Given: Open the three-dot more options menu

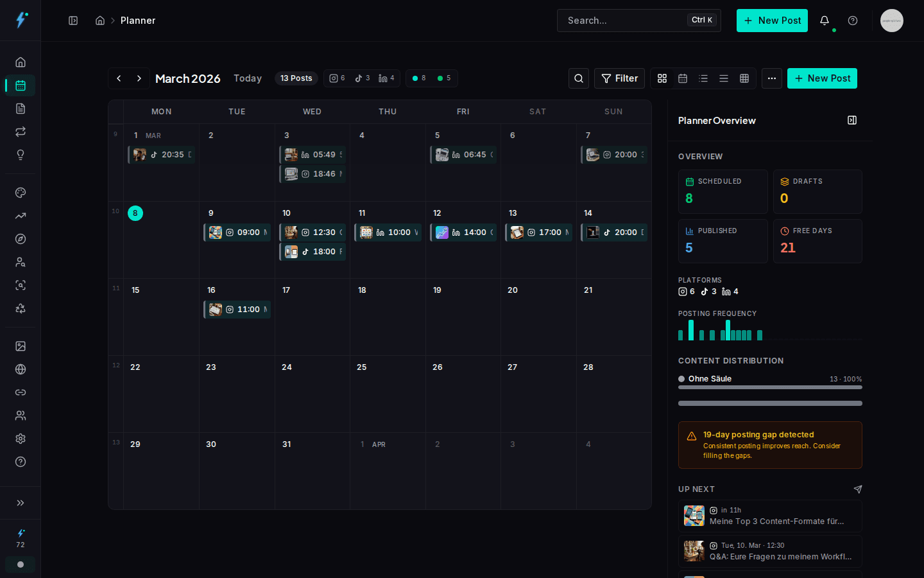Looking at the screenshot, I should click(x=772, y=78).
